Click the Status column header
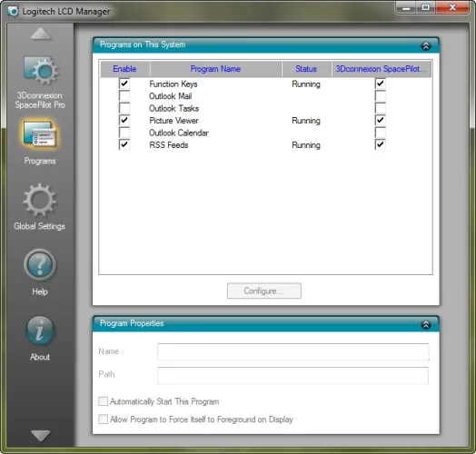This screenshot has width=476, height=454. [x=306, y=69]
